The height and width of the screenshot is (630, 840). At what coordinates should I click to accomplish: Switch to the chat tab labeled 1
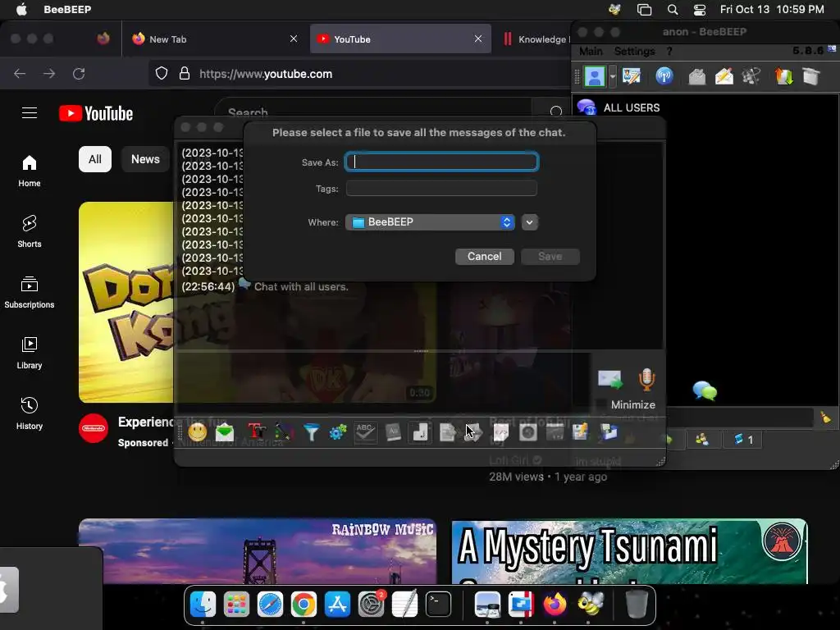743,440
